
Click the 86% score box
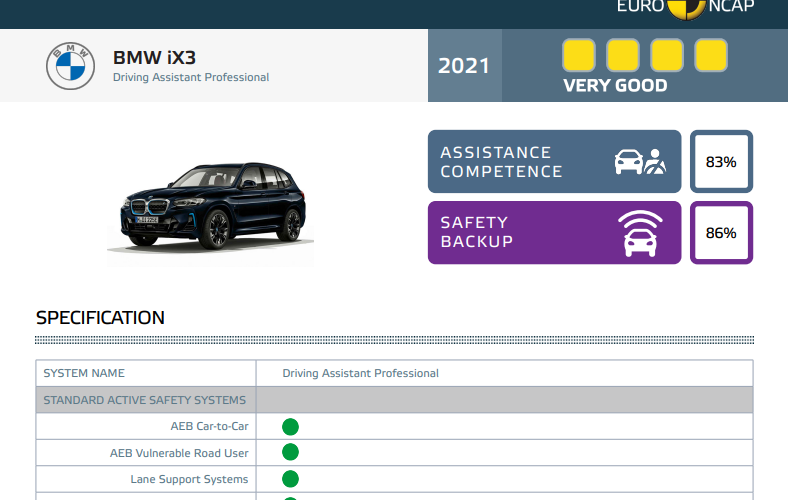[x=721, y=233]
